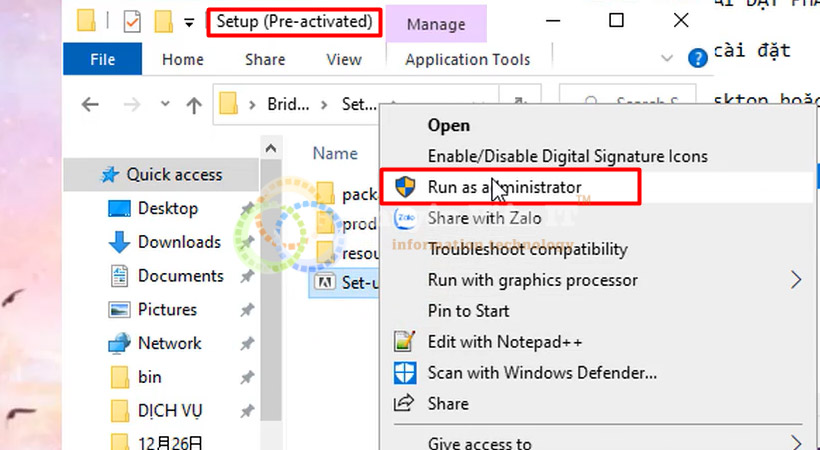The width and height of the screenshot is (820, 450).
Task: Click the Properties checkmark icon in title bar
Action: [x=131, y=21]
